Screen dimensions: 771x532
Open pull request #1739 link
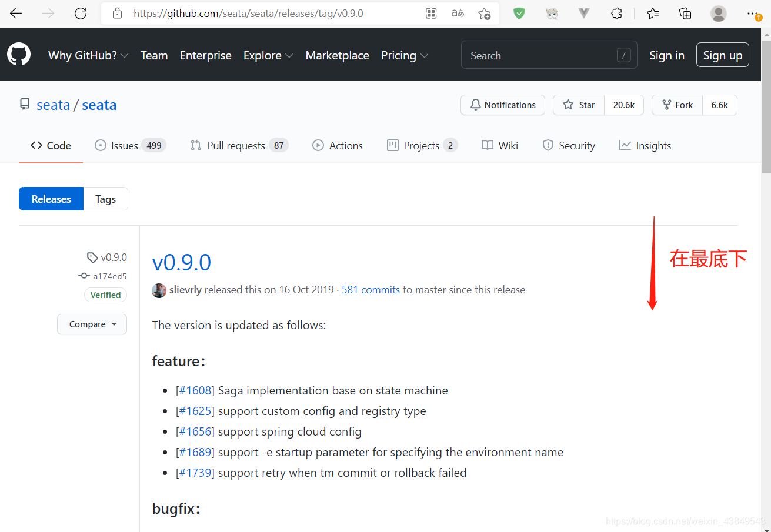click(x=195, y=473)
